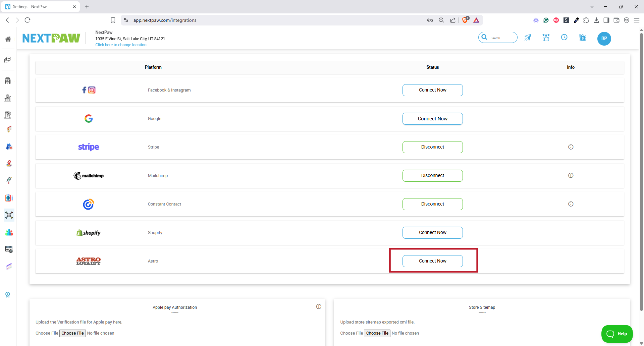The width and height of the screenshot is (644, 346).
Task: Choose File for Apple pay verification
Action: (x=72, y=333)
